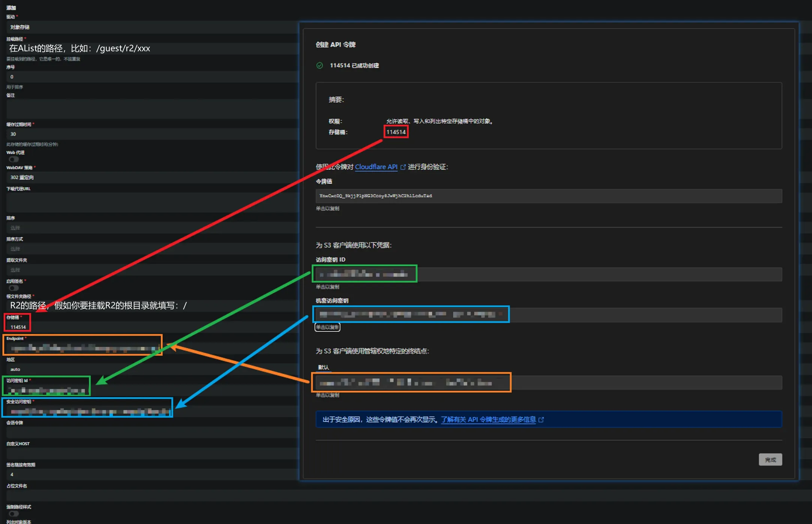Click the 完成 button
This screenshot has width=812, height=524.
[770, 459]
